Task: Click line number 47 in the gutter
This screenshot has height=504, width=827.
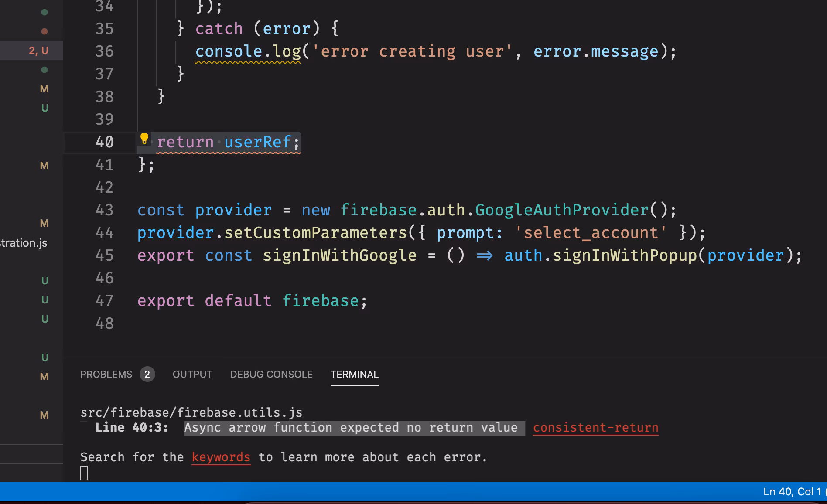Action: [105, 301]
